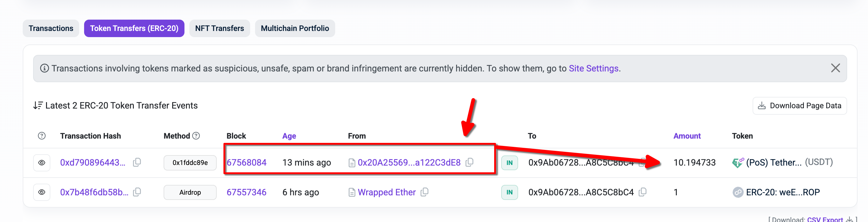
Task: Copy transaction hash 0xd790896443
Action: (x=137, y=163)
